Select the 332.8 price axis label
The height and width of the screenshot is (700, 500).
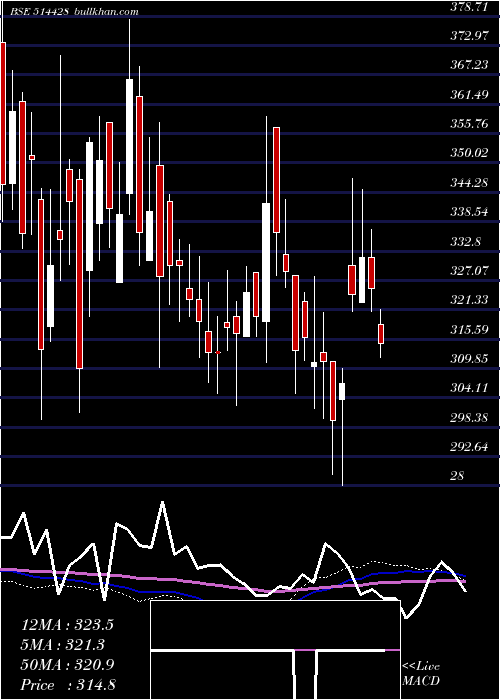pos(465,242)
